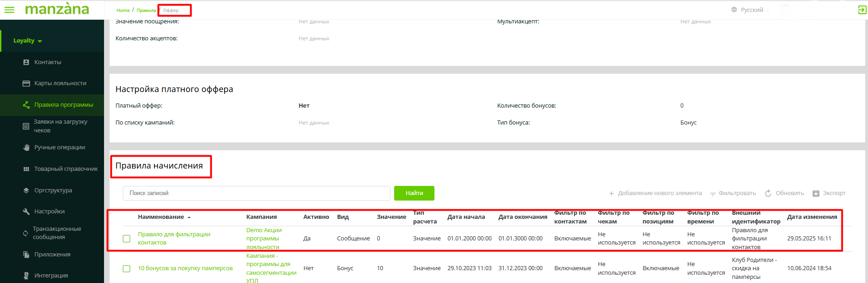Go to Home breadcrumb link
This screenshot has height=283, width=868.
click(x=123, y=11)
